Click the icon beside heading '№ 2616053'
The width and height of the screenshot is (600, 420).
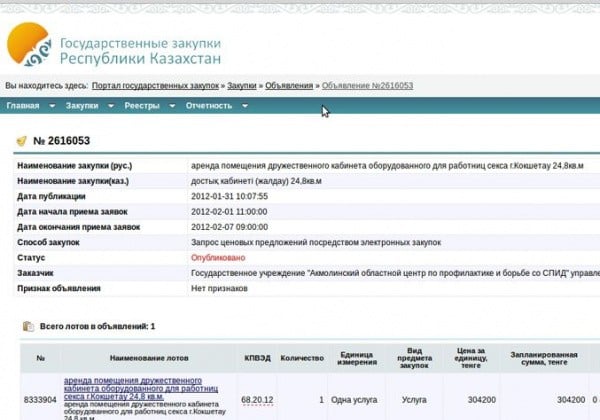pos(23,141)
